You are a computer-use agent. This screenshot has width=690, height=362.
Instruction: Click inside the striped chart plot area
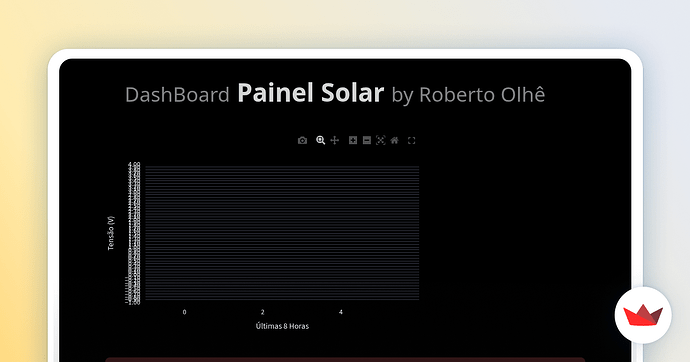coord(282,233)
